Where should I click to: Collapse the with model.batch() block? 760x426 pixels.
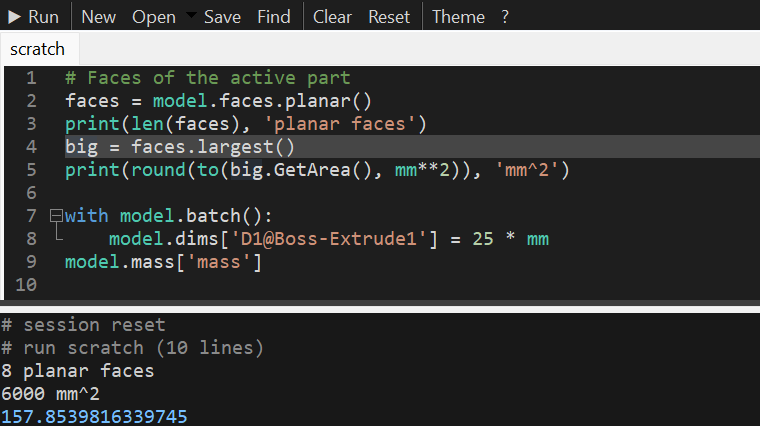click(56, 215)
